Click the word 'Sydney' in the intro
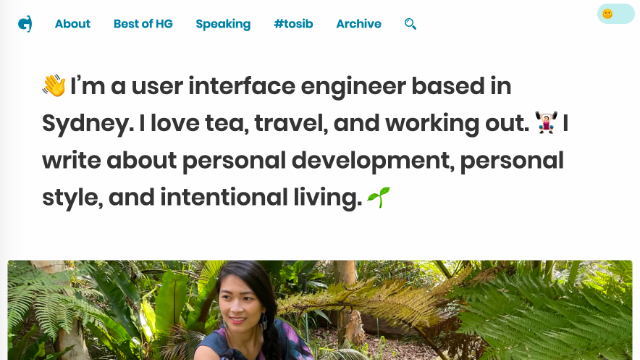Image resolution: width=640 pixels, height=360 pixels. (88, 124)
